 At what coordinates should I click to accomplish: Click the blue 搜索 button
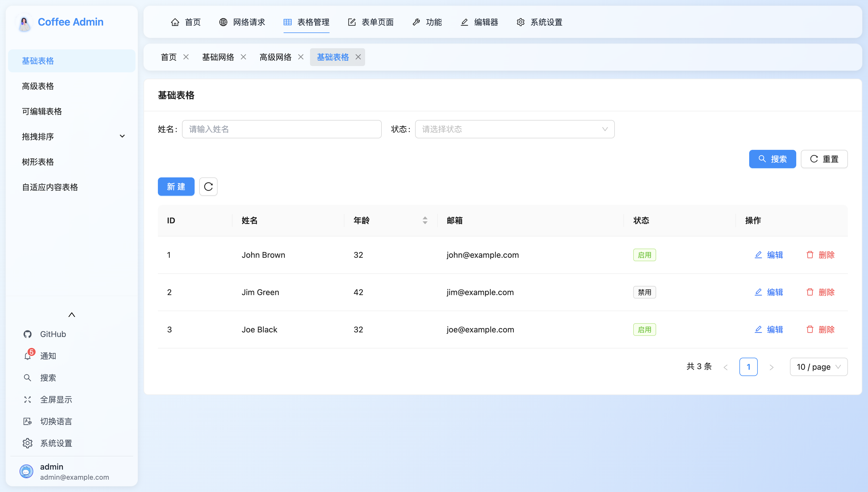[772, 159]
